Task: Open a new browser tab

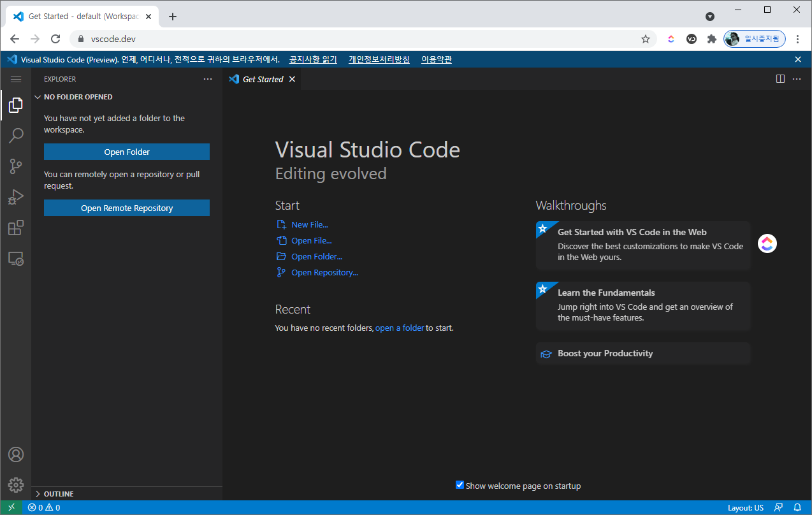Action: click(173, 17)
